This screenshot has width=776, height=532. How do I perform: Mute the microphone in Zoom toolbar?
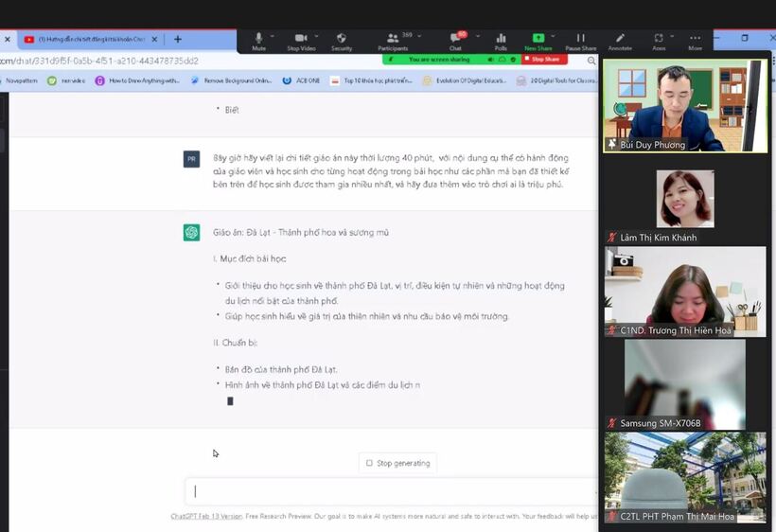coord(258,39)
